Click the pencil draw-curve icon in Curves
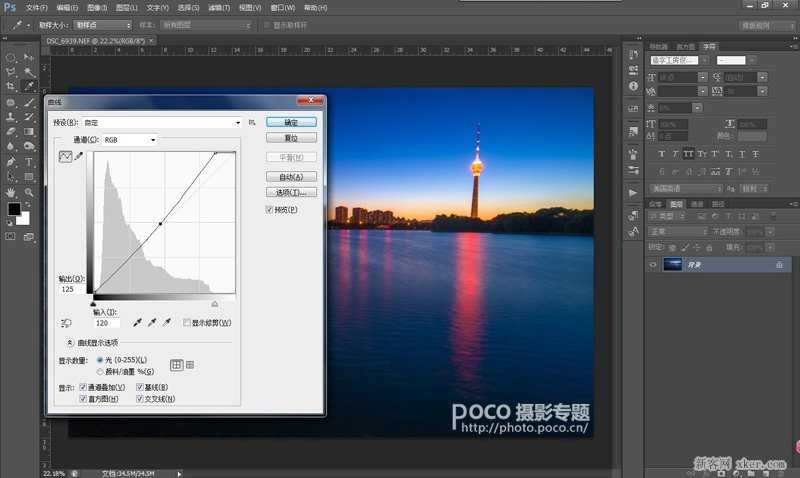This screenshot has height=478, width=800. (79, 157)
